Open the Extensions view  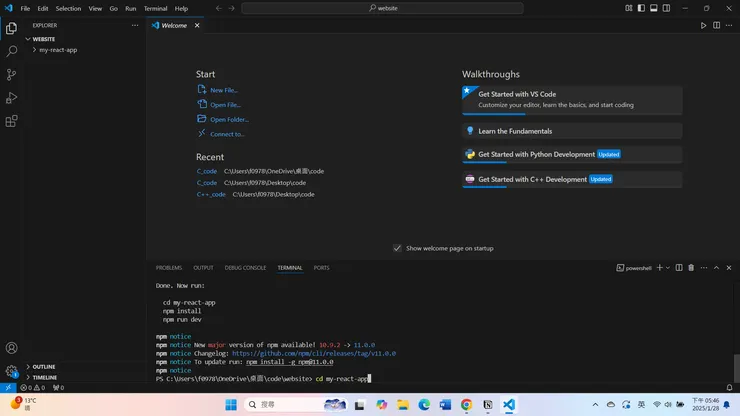[11, 121]
